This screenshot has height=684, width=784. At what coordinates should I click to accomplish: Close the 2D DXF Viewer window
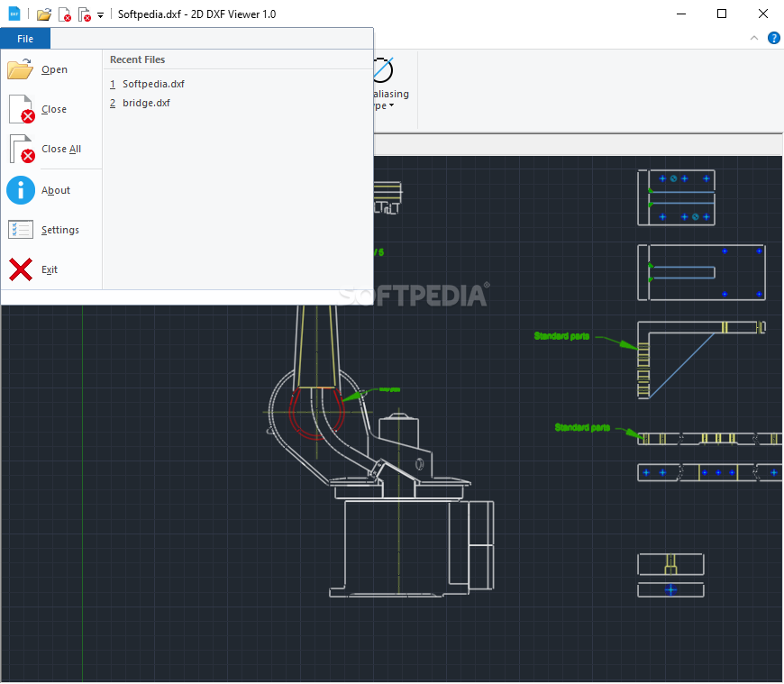pyautogui.click(x=763, y=14)
